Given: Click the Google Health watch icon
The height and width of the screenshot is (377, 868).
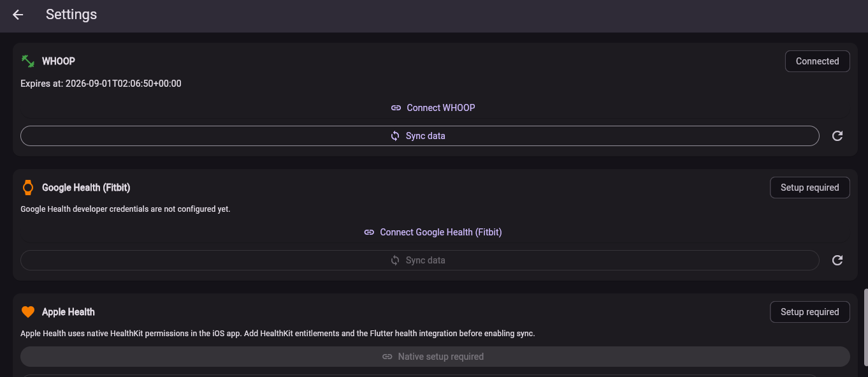Looking at the screenshot, I should click(x=28, y=188).
